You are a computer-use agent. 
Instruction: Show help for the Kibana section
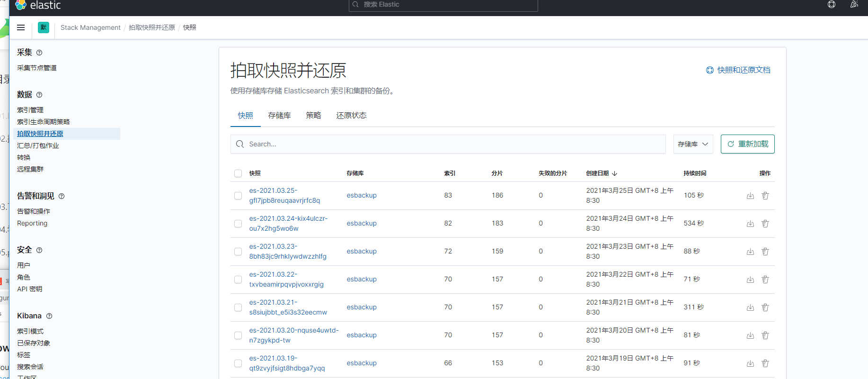49,316
